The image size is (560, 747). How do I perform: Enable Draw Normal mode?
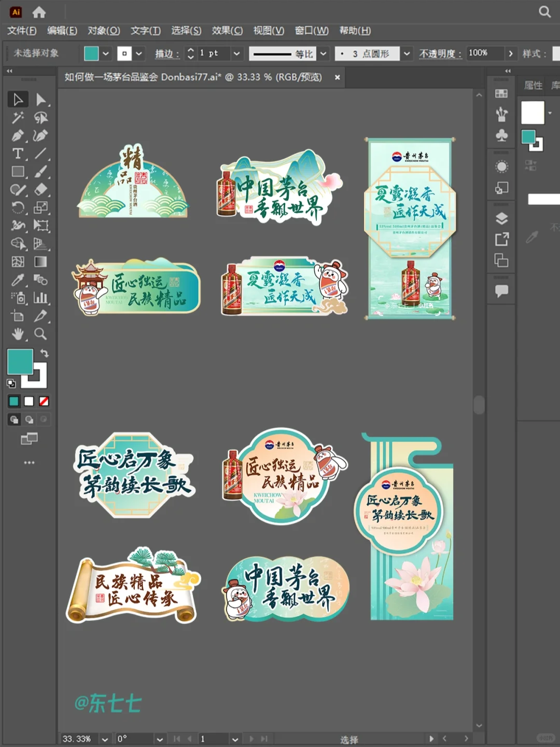click(x=14, y=420)
